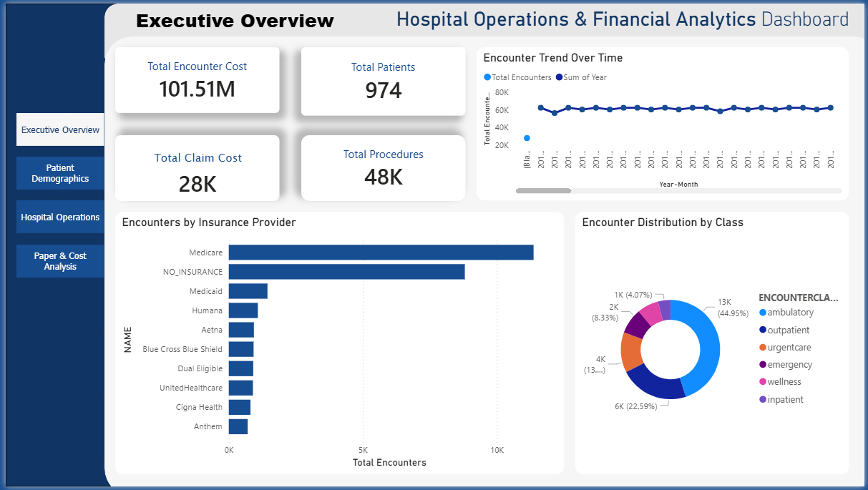This screenshot has height=490, width=868.
Task: Click the Medicare bar in provider chart
Action: (381, 253)
